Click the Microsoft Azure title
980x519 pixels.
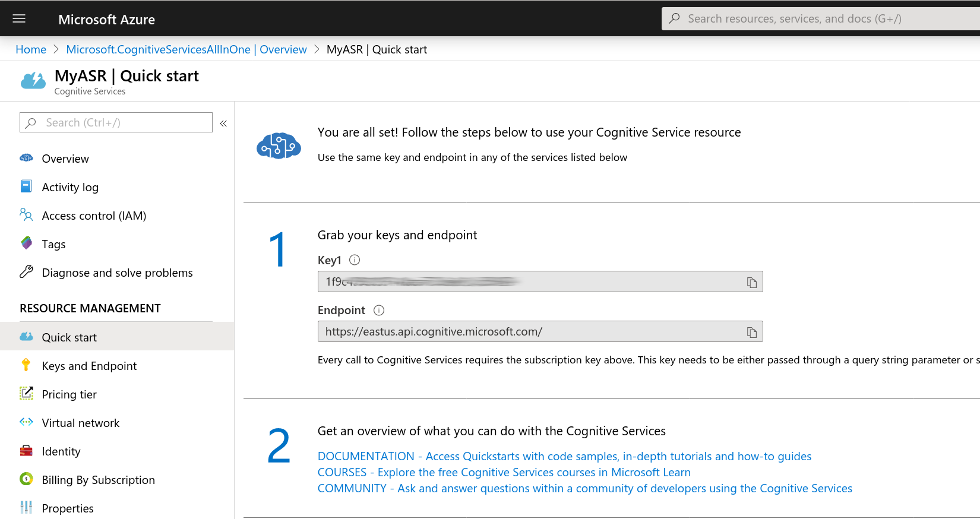[x=107, y=20]
